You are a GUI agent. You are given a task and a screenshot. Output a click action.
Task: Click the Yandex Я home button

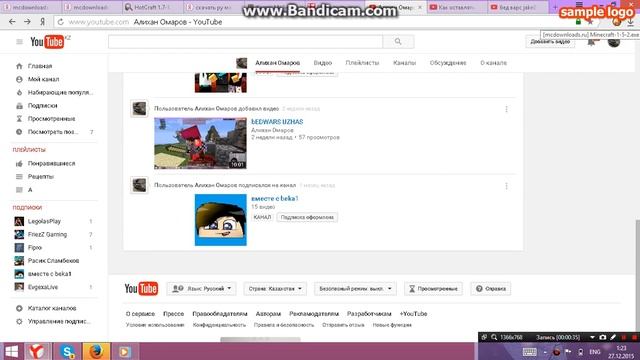click(x=42, y=22)
